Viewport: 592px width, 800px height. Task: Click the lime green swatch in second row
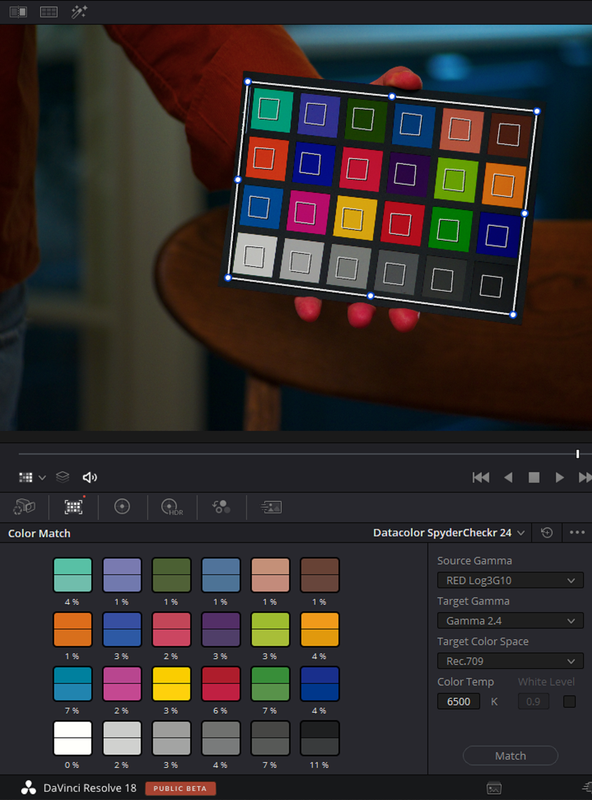270,630
